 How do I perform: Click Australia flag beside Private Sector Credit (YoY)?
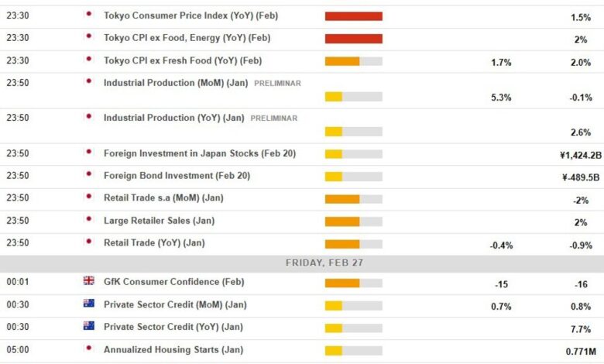(x=88, y=326)
